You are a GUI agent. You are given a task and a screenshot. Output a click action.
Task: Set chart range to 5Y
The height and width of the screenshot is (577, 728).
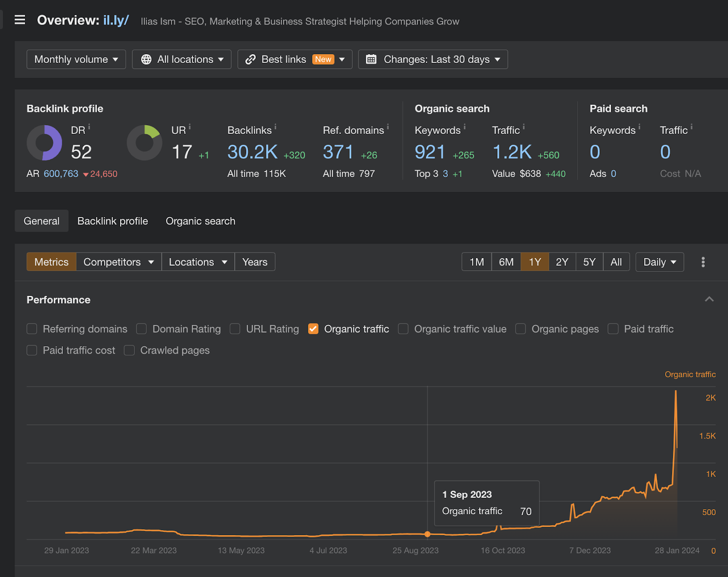click(589, 262)
